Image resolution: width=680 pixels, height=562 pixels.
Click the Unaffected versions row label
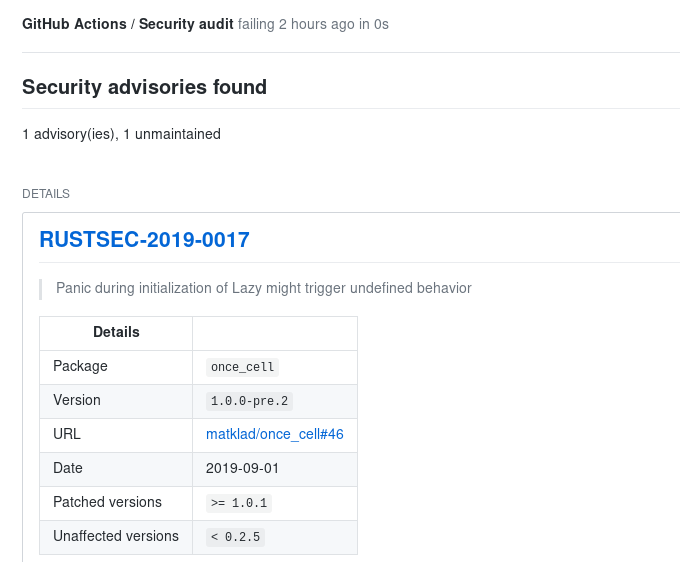click(x=116, y=536)
